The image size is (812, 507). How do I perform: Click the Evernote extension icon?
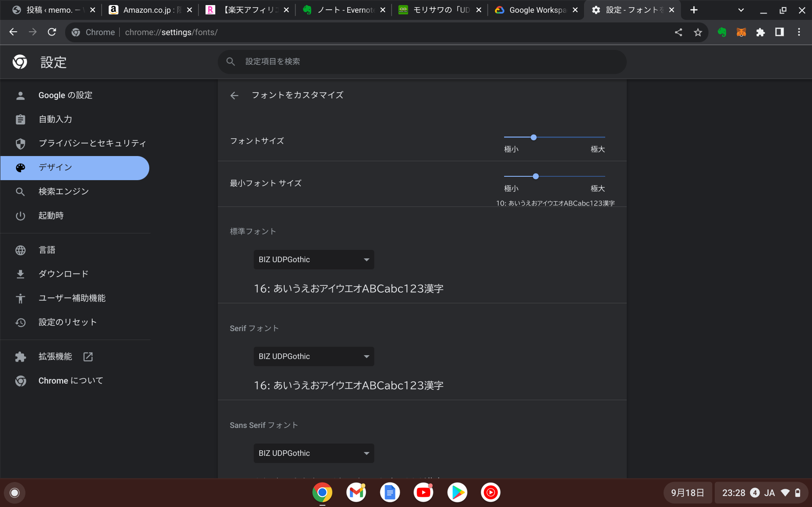tap(722, 32)
